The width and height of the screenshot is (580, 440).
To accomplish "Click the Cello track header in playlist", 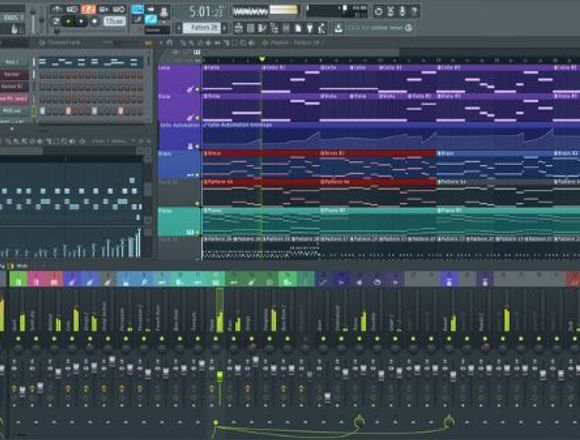I will click(x=179, y=79).
